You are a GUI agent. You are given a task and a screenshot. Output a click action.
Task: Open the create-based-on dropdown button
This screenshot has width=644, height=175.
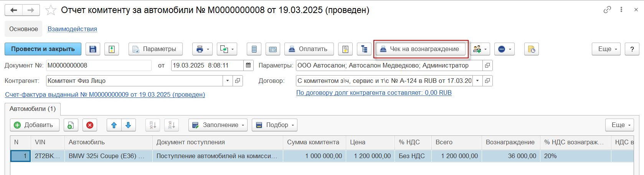(227, 49)
